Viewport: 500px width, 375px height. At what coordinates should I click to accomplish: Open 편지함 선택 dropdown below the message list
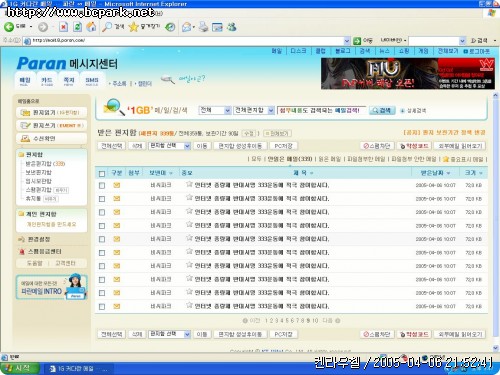170,334
